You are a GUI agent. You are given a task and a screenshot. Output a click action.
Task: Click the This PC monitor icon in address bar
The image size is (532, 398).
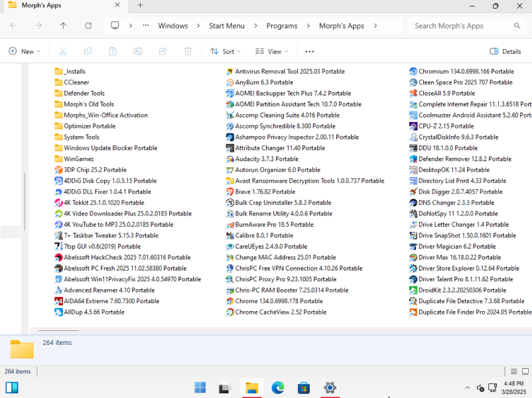(x=115, y=25)
